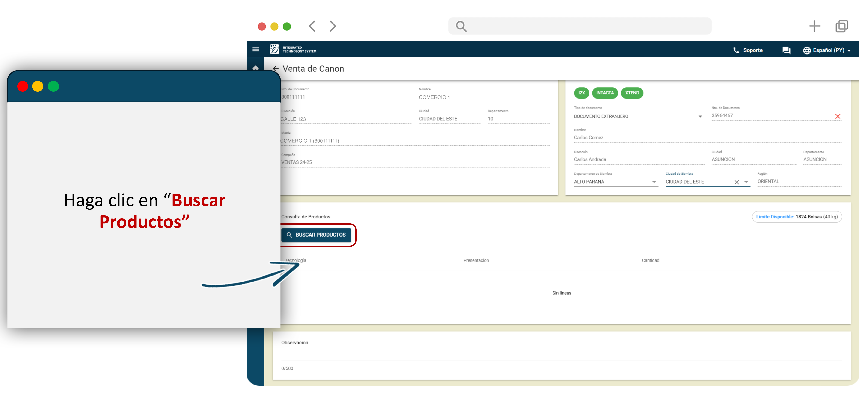Open new tab with plus icon
This screenshot has width=868, height=394.
(814, 26)
